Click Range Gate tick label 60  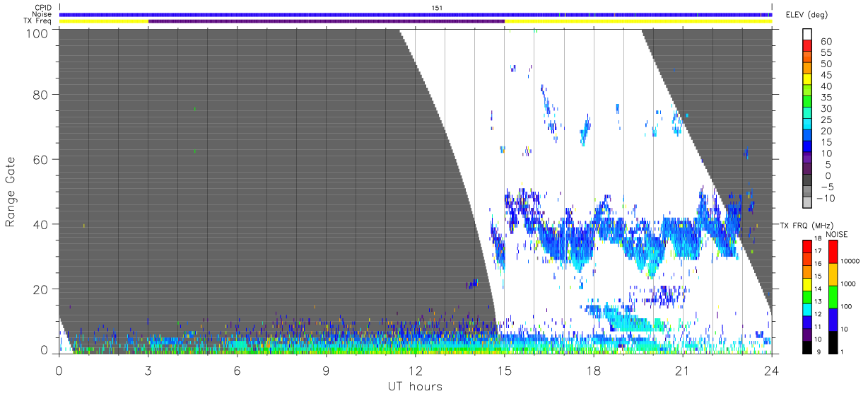pos(42,160)
